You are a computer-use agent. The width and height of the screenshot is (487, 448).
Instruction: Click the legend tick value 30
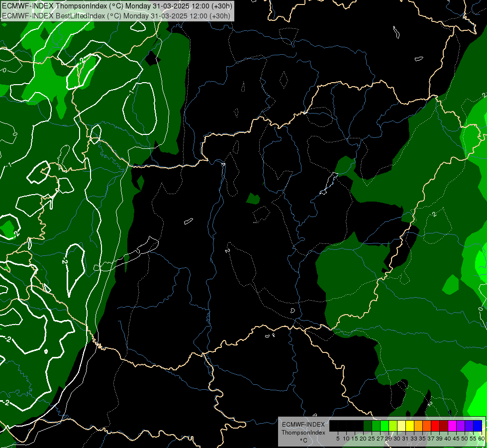[397, 439]
